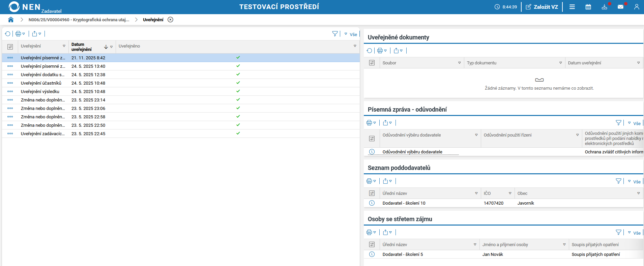Image resolution: width=644 pixels, height=266 pixels.
Task: Open Odůvodnění výběru dodavatele column filter
Action: pyautogui.click(x=476, y=135)
